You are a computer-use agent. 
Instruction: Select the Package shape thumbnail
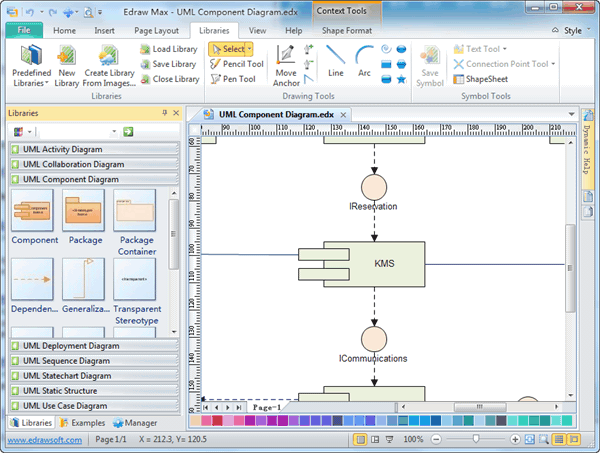84,212
